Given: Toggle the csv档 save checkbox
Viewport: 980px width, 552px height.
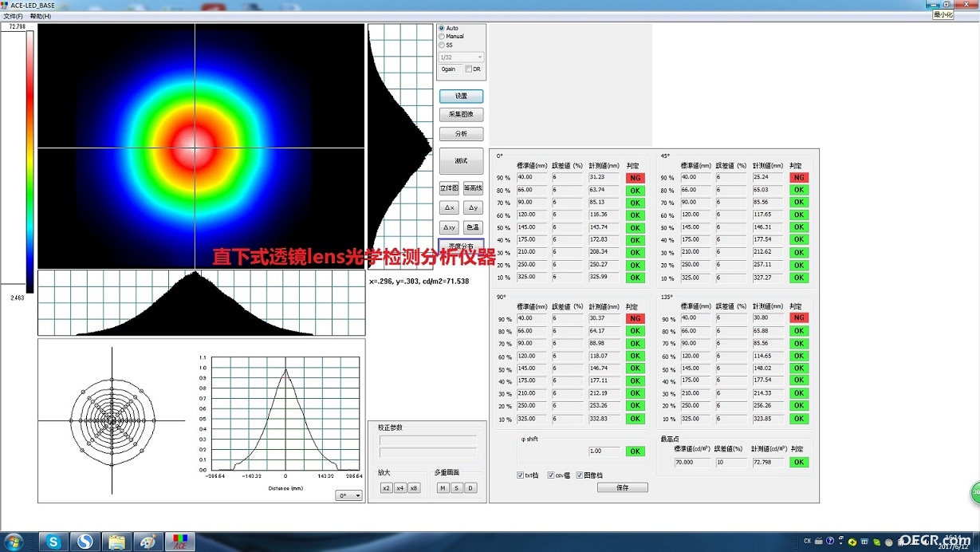Looking at the screenshot, I should 559,475.
